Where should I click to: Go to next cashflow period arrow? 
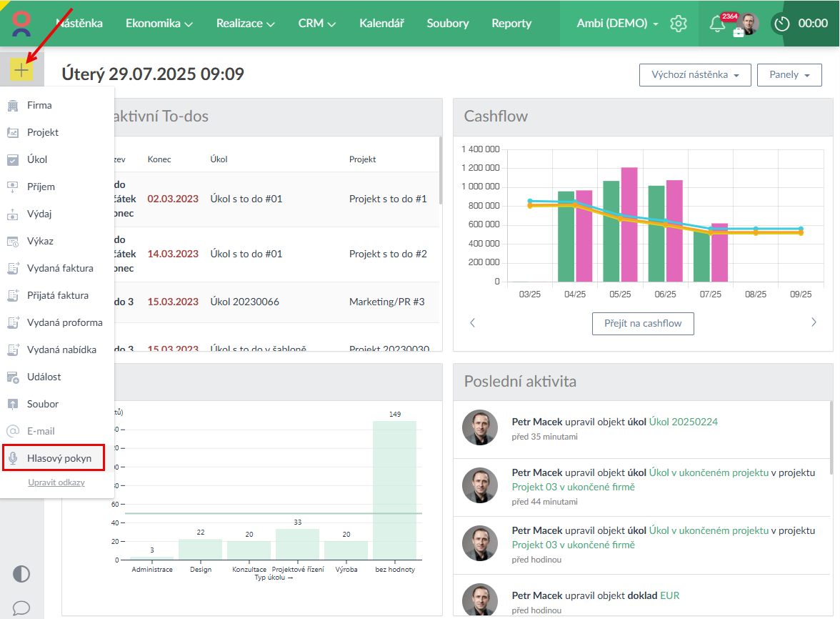814,322
